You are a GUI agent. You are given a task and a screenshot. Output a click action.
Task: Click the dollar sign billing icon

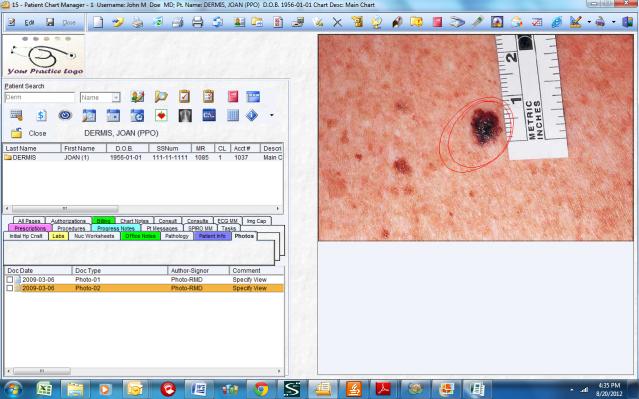click(41, 116)
